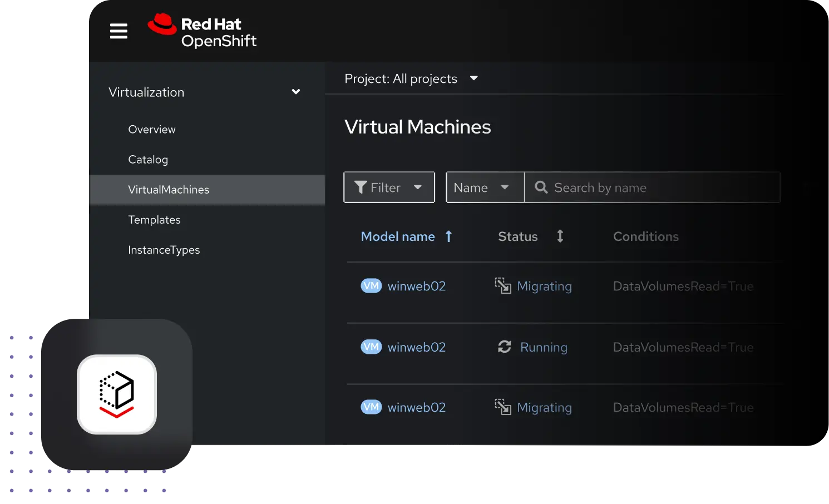The image size is (829, 504).
Task: Click the Running status link
Action: point(544,347)
